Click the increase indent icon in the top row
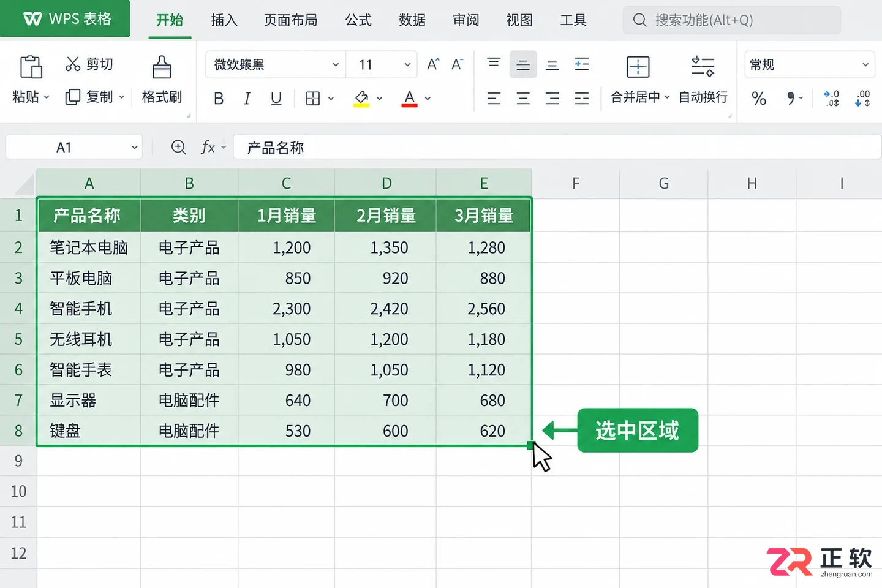This screenshot has height=588, width=882. (582, 64)
